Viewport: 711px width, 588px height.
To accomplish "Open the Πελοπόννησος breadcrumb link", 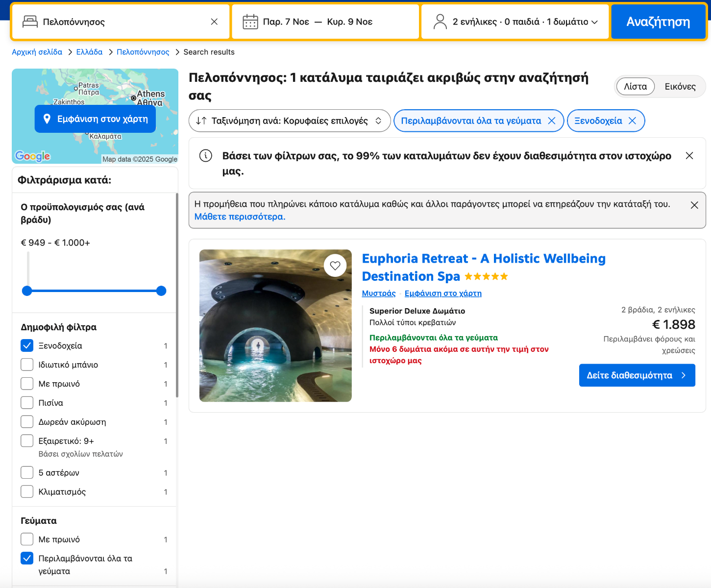I will (143, 52).
